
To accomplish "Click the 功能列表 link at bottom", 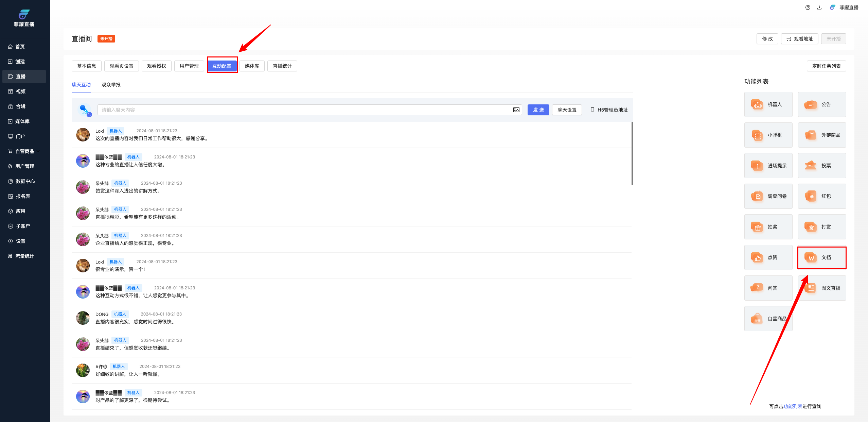I will pos(793,406).
